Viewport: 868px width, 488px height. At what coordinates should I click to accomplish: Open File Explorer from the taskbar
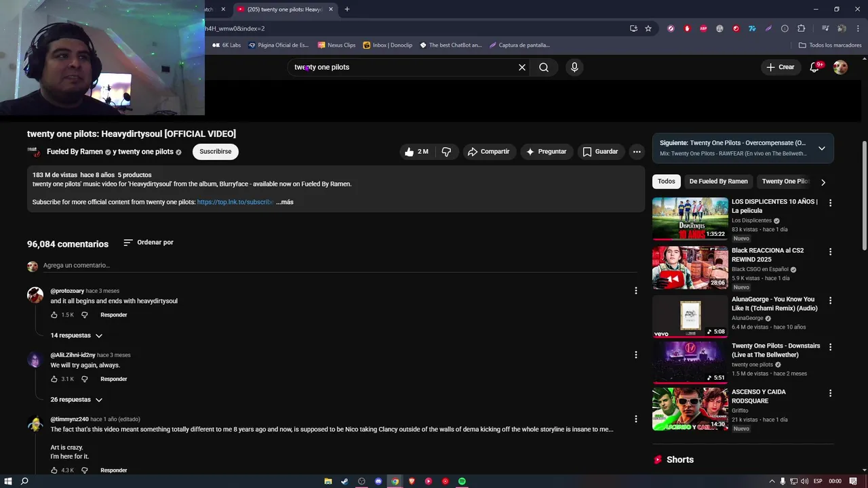[x=328, y=481]
